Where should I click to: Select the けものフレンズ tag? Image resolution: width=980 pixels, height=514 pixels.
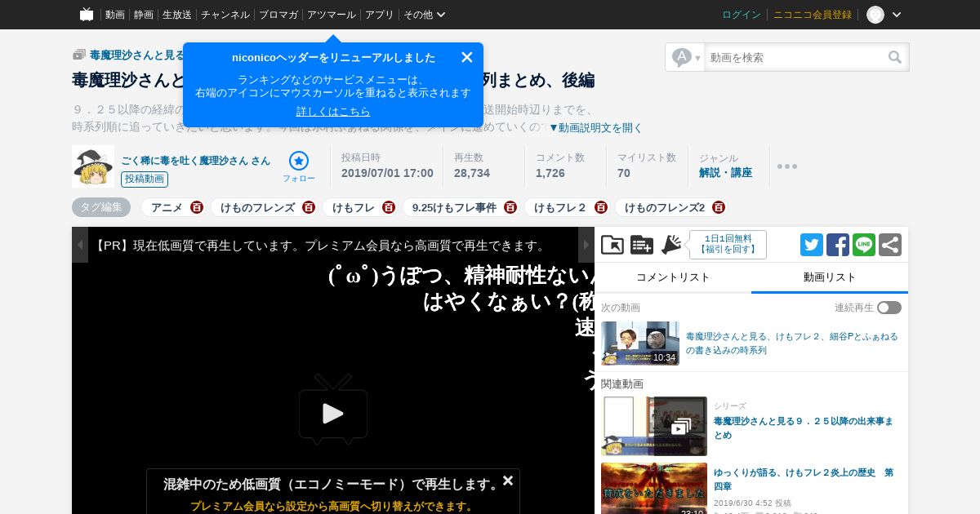coord(257,207)
